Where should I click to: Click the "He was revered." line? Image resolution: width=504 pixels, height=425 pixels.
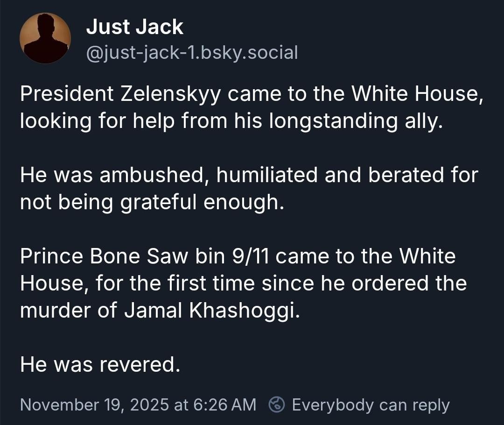tap(99, 365)
